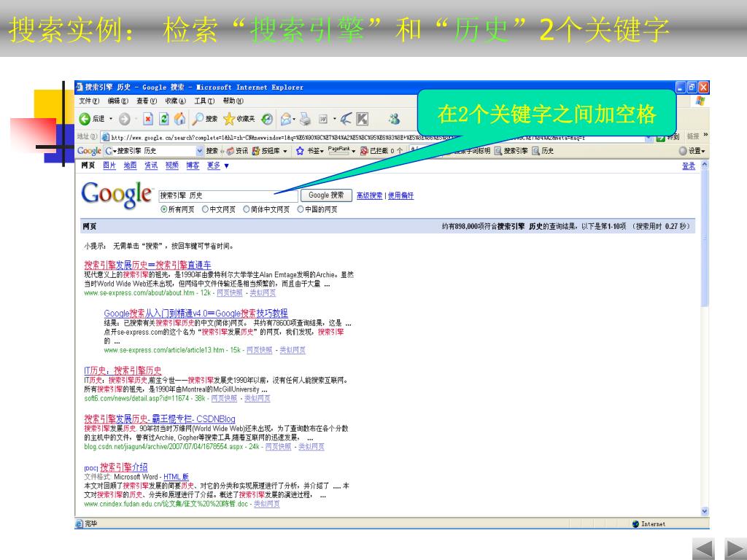Open the 按钮库 dropdown on Google toolbar
The height and width of the screenshot is (560, 747).
(285, 151)
